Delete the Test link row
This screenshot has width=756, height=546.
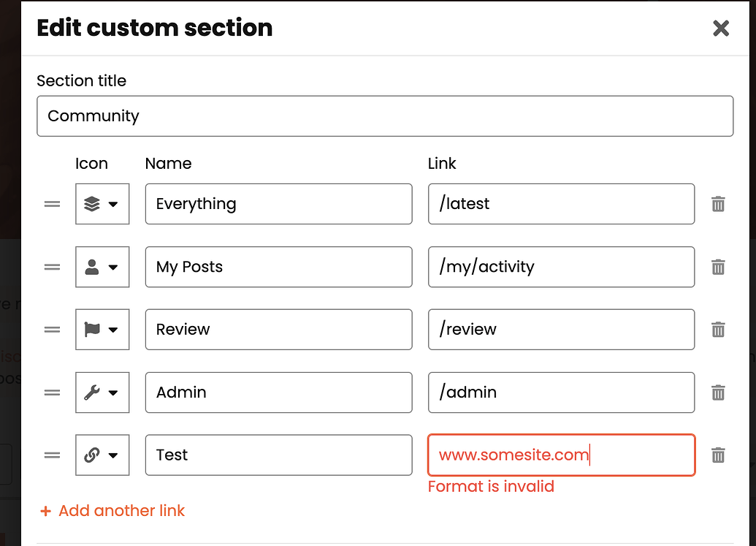click(718, 455)
